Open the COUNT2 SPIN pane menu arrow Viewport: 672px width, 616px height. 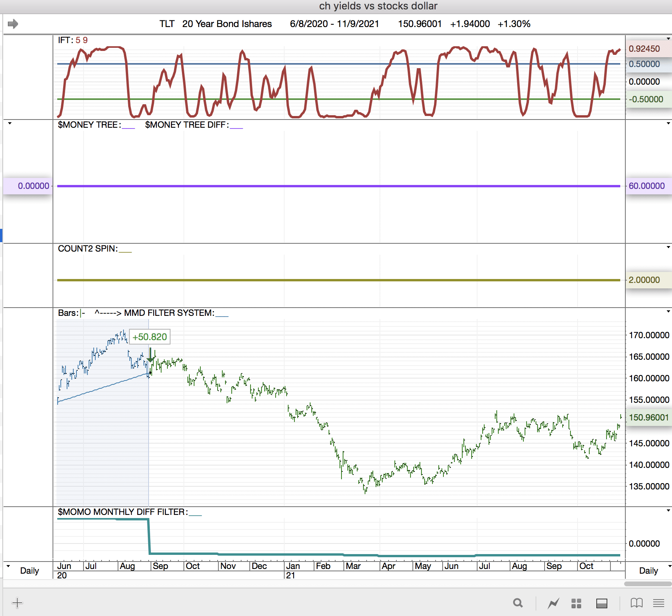pyautogui.click(x=668, y=247)
